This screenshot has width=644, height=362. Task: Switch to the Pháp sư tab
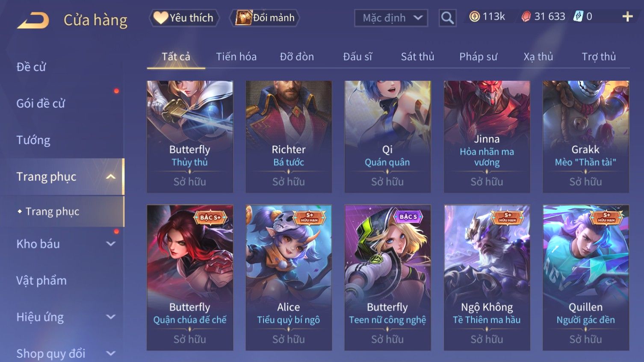tap(478, 57)
